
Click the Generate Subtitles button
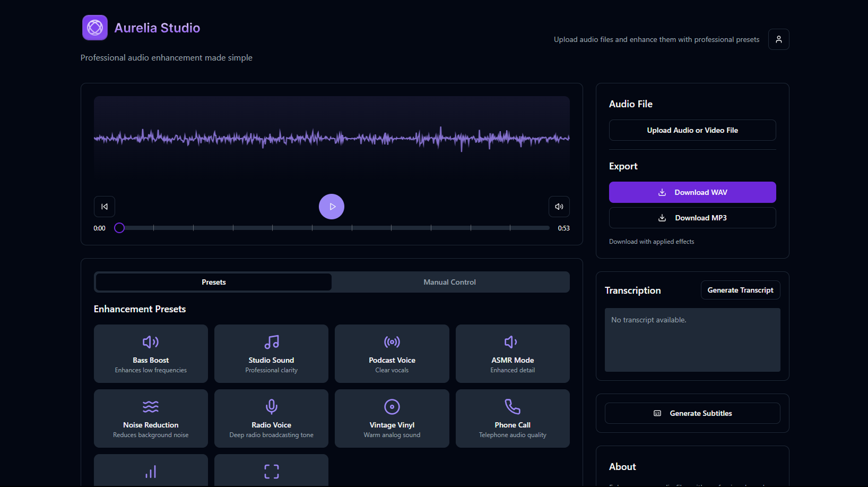coord(692,413)
